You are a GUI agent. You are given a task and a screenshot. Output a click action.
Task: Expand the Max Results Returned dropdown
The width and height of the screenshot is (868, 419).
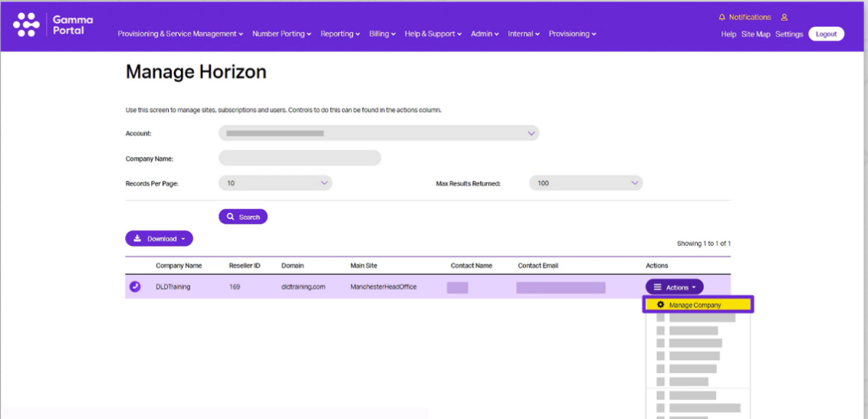tap(586, 183)
